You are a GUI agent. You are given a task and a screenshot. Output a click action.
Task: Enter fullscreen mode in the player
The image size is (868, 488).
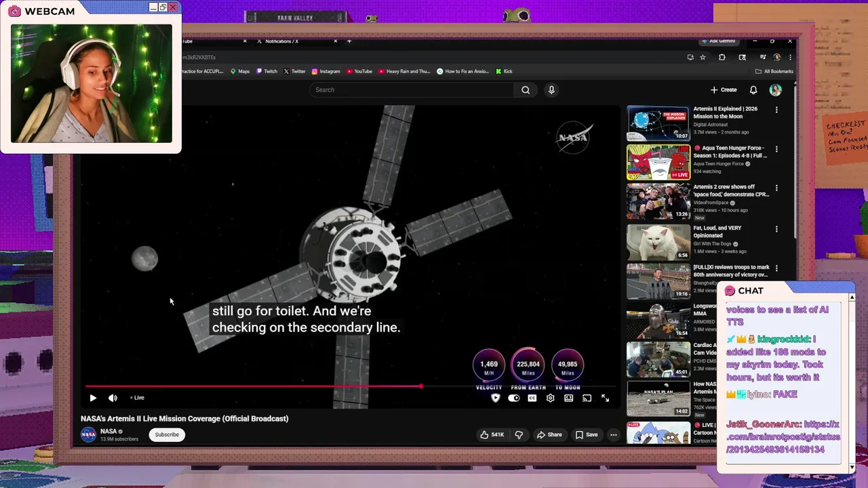pyautogui.click(x=606, y=399)
